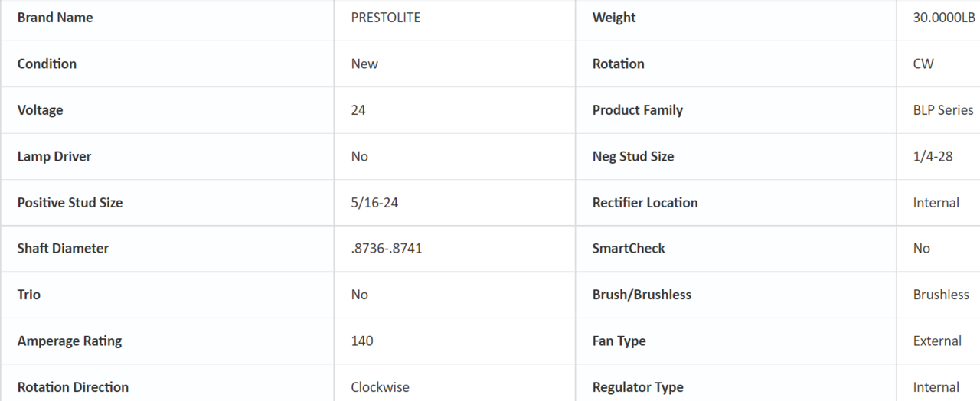Select the Trio label cell
This screenshot has width=980, height=401.
tap(29, 295)
